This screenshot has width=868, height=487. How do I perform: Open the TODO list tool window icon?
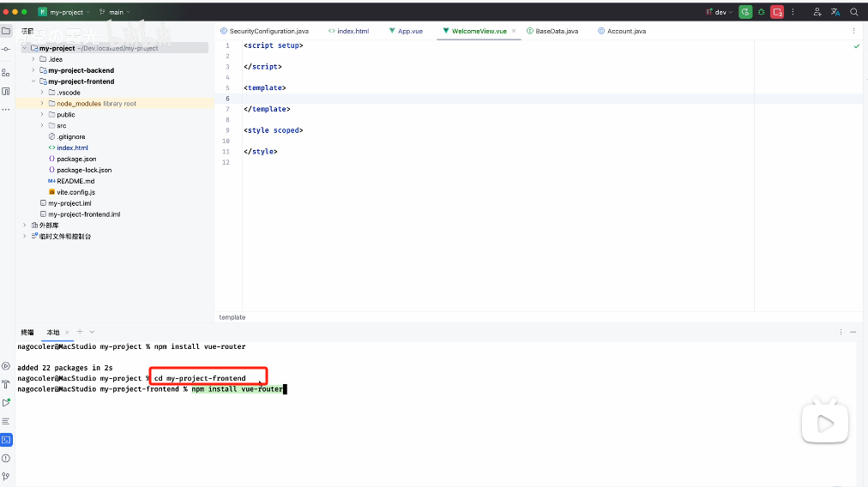(6, 421)
